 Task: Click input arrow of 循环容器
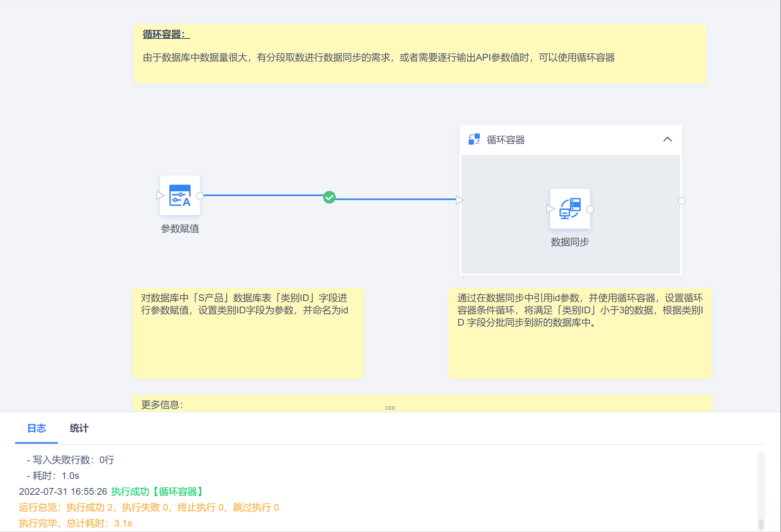459,200
